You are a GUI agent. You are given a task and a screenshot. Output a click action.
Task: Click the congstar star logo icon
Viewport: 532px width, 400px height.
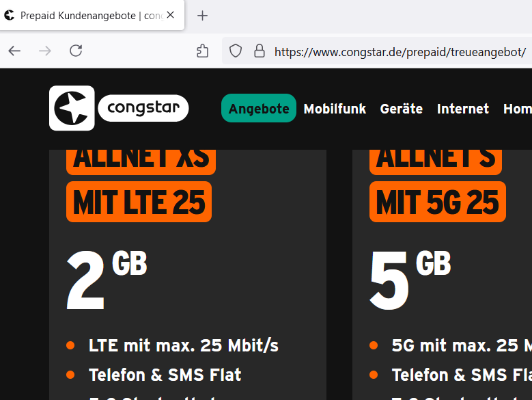pos(72,108)
